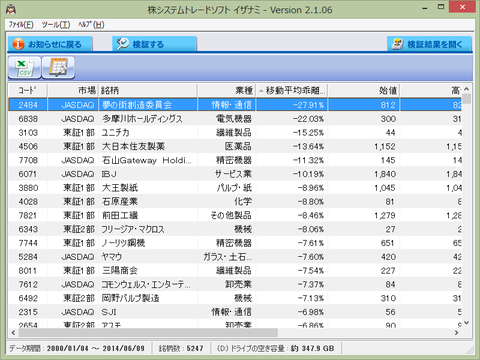Click the 銘柄数 : 5247 status entry
This screenshot has width=480, height=360.
(x=181, y=348)
